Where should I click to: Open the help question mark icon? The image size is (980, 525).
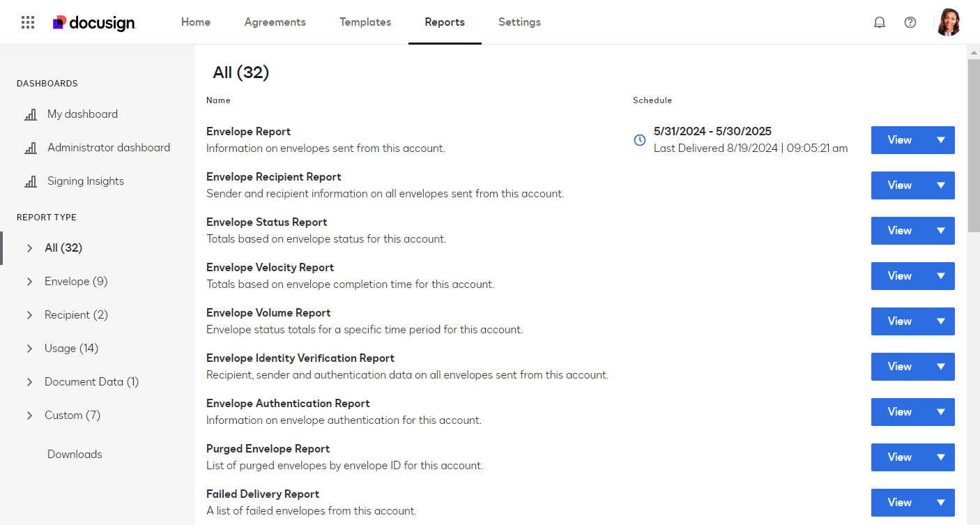pos(910,22)
